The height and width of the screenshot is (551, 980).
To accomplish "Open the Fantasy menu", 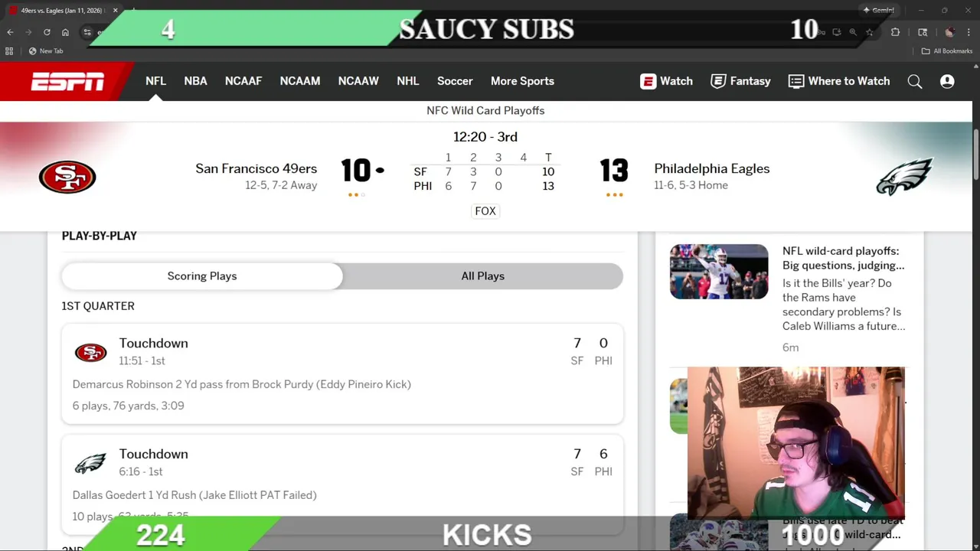I will click(x=740, y=81).
